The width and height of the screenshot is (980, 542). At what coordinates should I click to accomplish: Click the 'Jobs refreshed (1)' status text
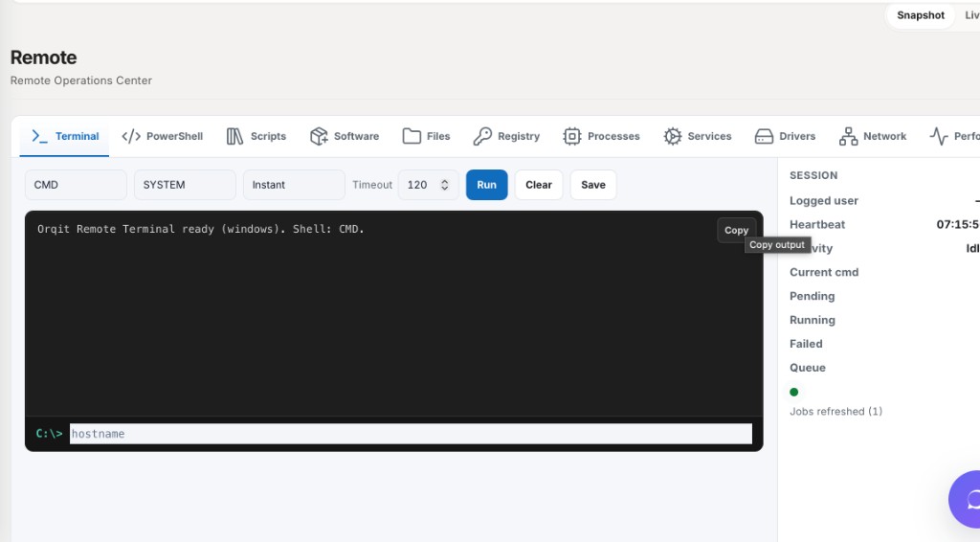click(835, 412)
